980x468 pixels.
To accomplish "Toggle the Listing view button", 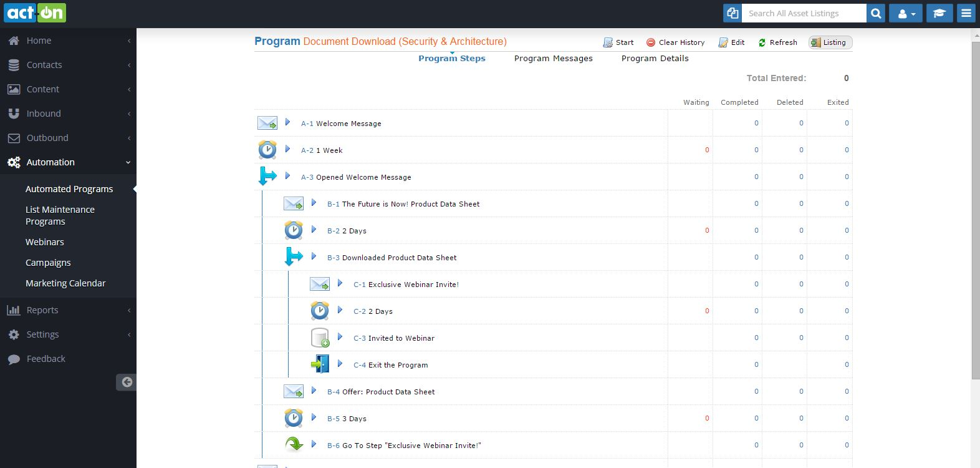I will click(830, 42).
